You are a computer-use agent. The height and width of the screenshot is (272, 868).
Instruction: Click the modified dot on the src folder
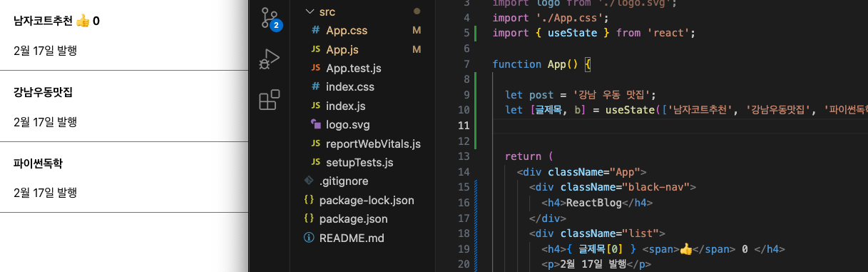click(417, 11)
